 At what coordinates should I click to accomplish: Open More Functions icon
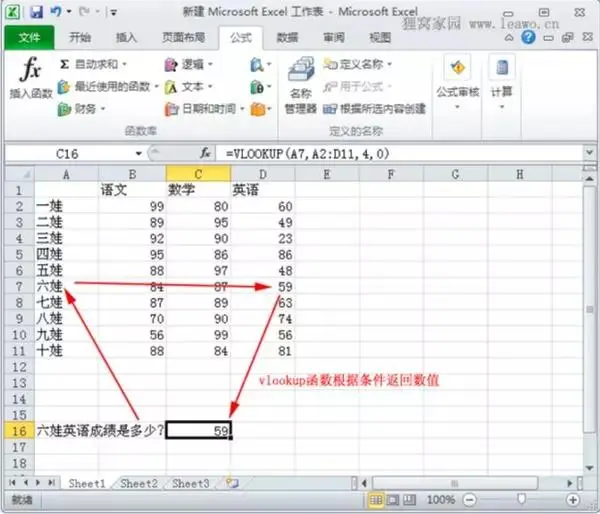tap(258, 109)
